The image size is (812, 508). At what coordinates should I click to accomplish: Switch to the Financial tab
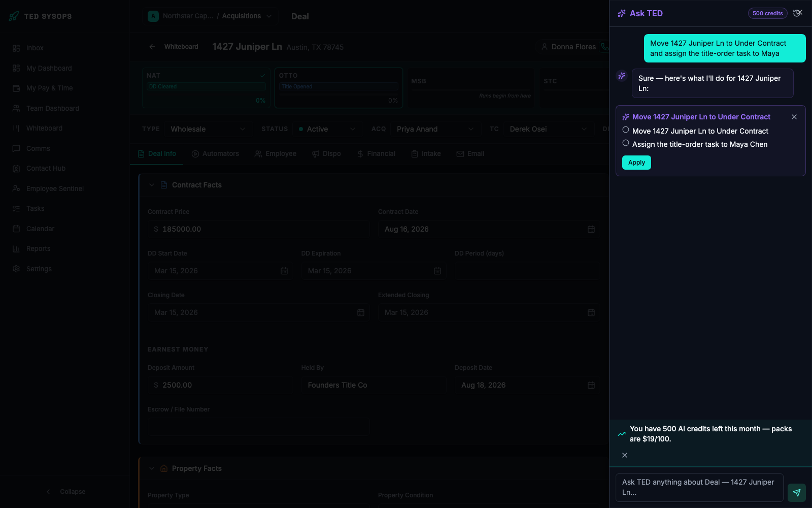tap(376, 154)
